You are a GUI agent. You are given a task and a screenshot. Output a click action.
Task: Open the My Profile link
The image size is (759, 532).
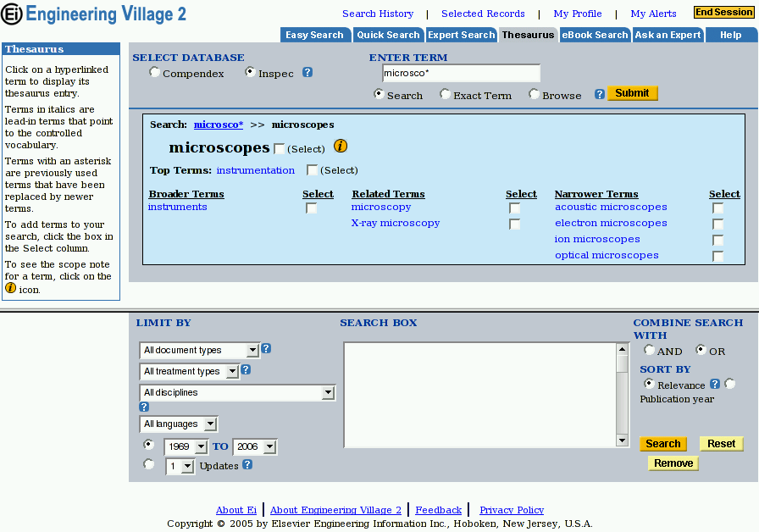pyautogui.click(x=578, y=14)
